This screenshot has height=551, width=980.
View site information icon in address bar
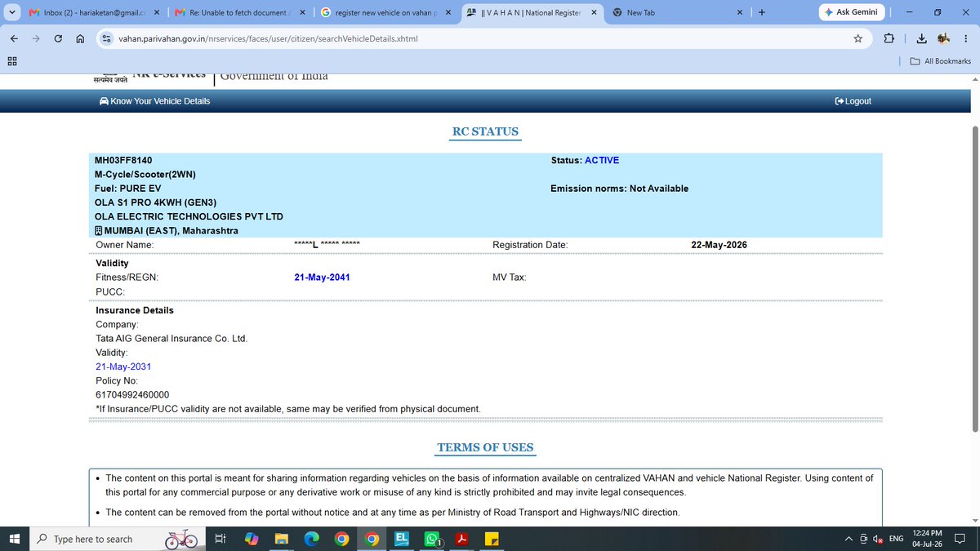[x=106, y=38]
